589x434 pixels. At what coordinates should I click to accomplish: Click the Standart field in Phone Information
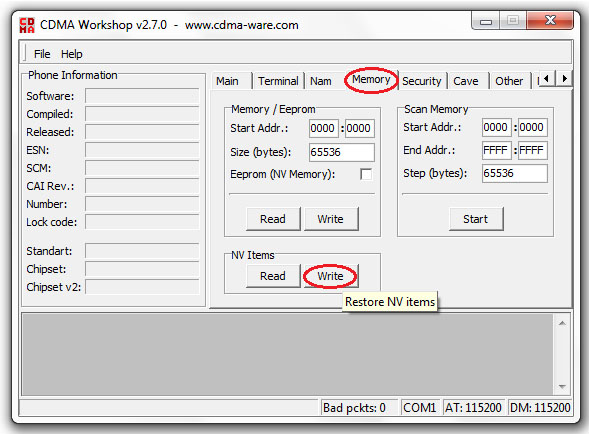(x=142, y=251)
